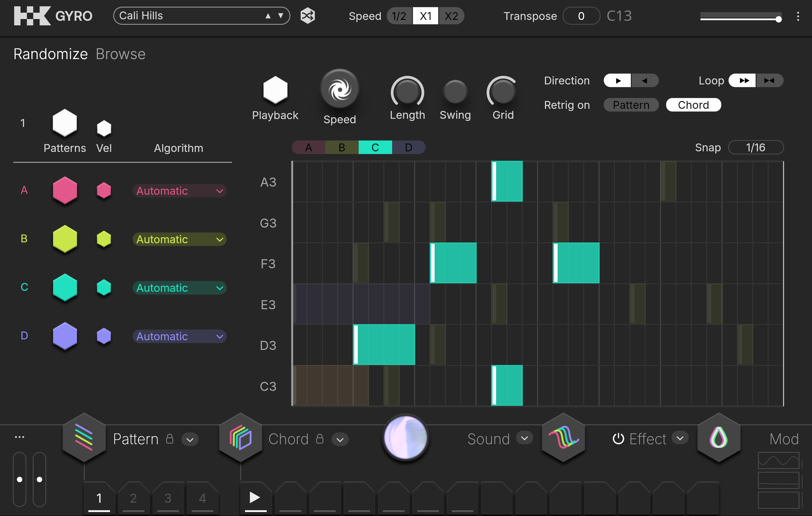
Task: Click the randomize preset shuffle icon
Action: (x=307, y=16)
